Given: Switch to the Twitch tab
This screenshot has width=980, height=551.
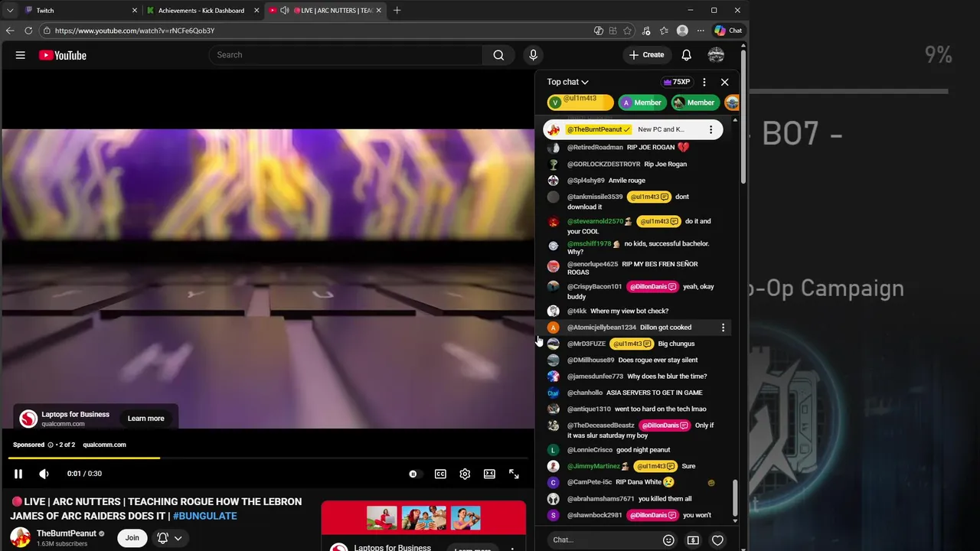Looking at the screenshot, I should [79, 11].
